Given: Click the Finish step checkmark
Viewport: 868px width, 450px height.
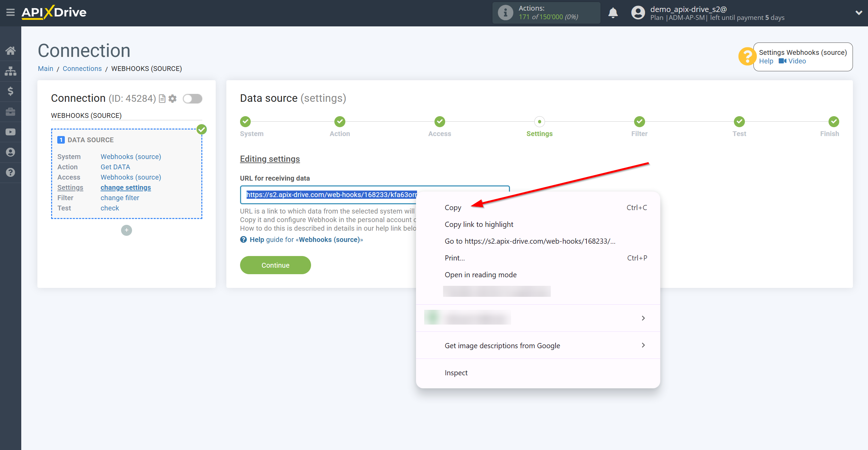Looking at the screenshot, I should (x=834, y=122).
